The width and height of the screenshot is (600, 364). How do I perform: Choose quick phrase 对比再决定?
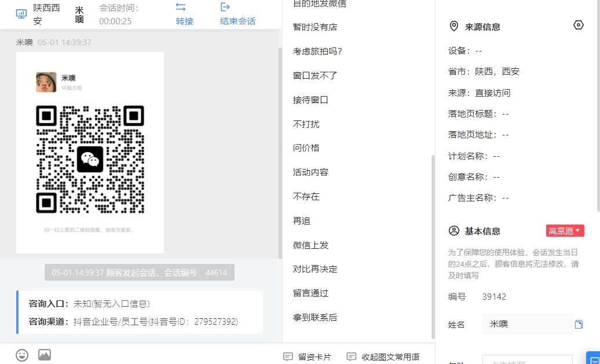point(315,269)
